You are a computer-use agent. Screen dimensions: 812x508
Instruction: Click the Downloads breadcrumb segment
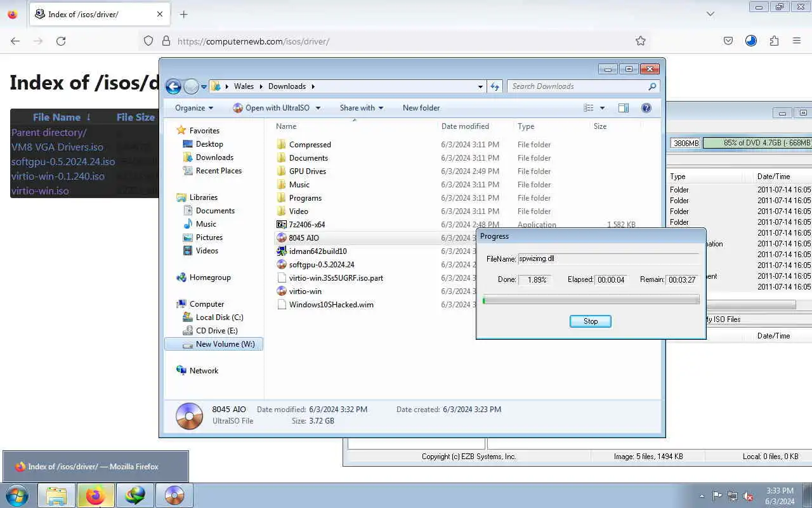coord(287,86)
